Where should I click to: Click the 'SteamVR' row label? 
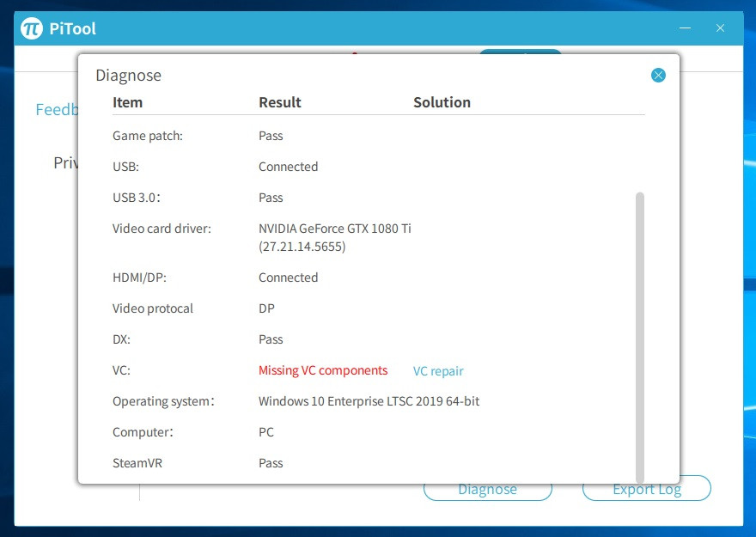[137, 463]
